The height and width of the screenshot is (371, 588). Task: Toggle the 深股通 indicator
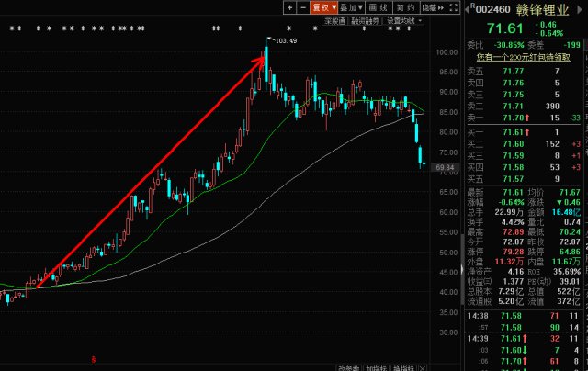[334, 20]
